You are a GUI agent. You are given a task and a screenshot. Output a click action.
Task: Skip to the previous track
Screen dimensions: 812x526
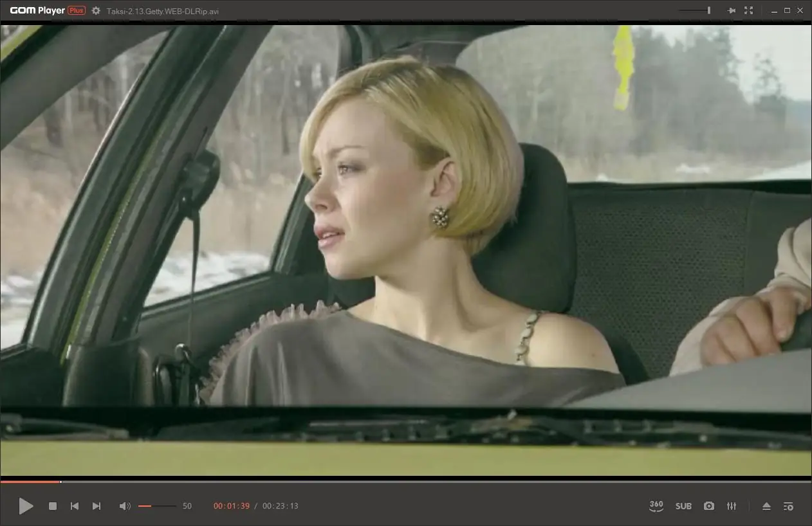75,506
